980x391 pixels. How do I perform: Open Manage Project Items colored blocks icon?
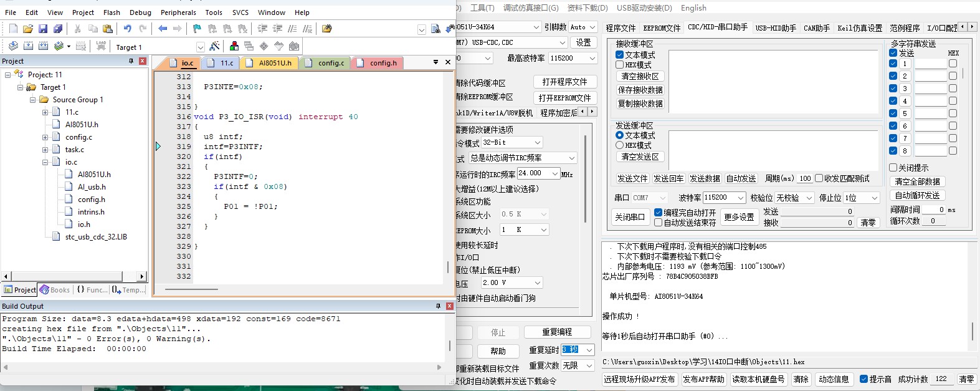234,46
